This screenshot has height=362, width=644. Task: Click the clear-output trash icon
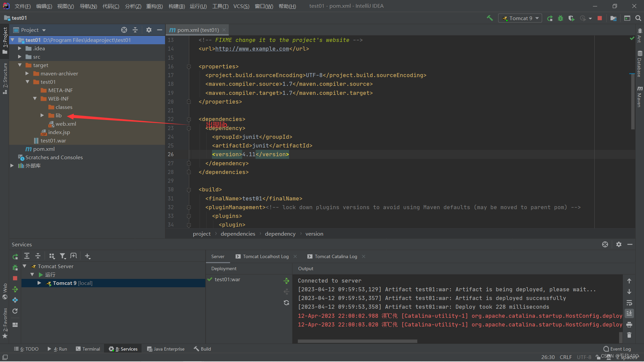coord(629,335)
